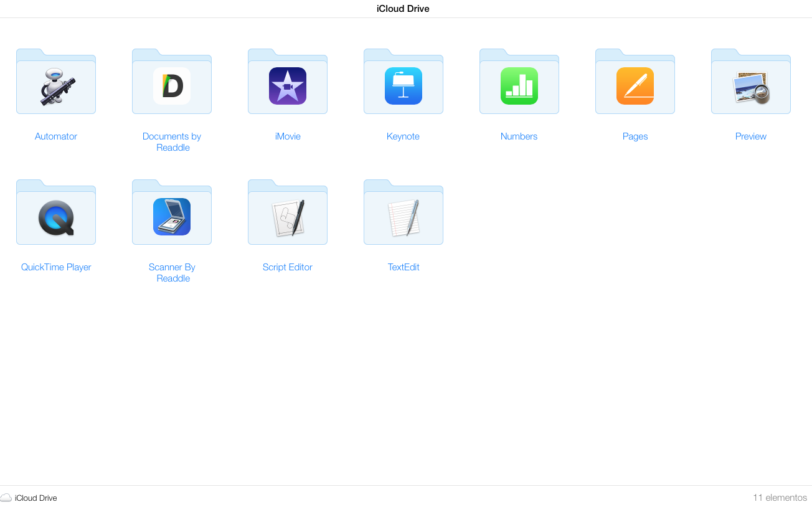Screen dimensions: 812x507
Task: Select the Numbers bar chart folder icon
Action: (519, 85)
